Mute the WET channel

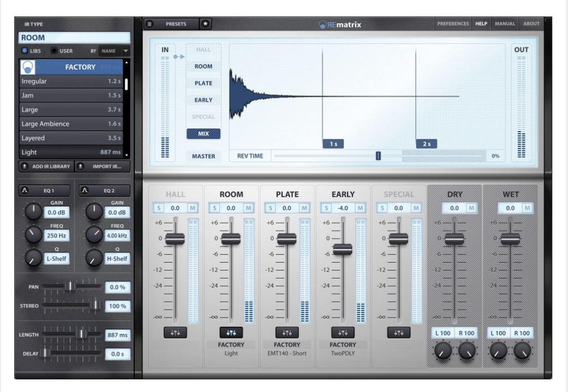pos(527,208)
